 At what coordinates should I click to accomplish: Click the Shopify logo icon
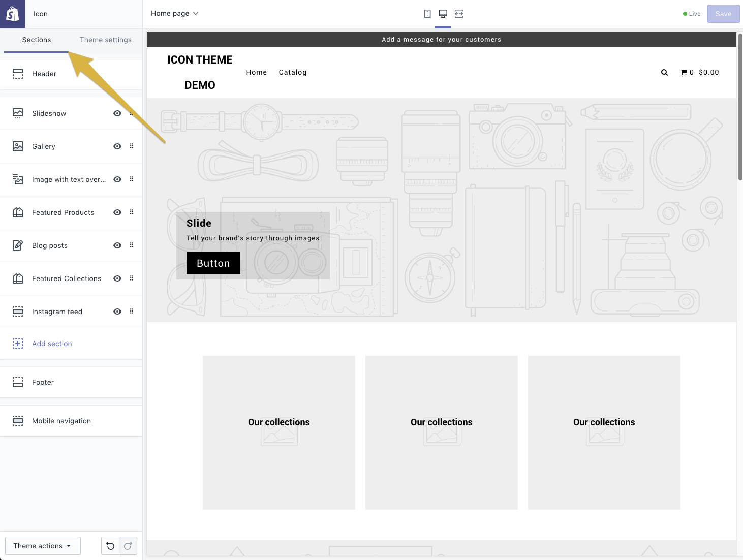pyautogui.click(x=12, y=14)
